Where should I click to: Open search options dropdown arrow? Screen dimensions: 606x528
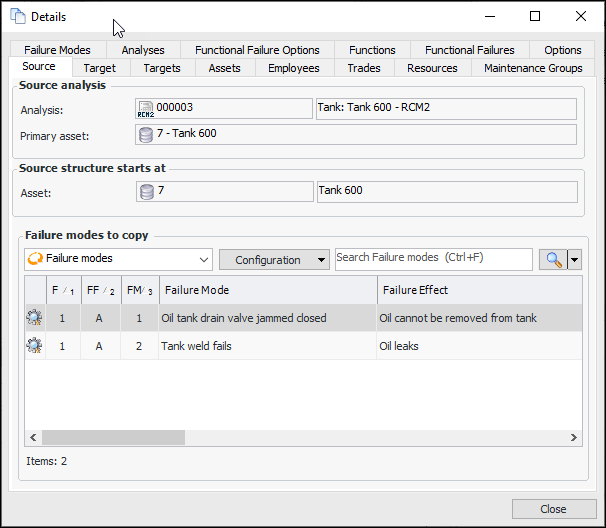tap(574, 259)
